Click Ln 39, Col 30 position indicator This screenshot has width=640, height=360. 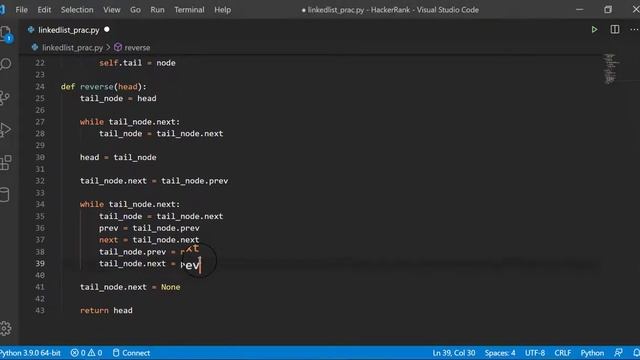454,353
